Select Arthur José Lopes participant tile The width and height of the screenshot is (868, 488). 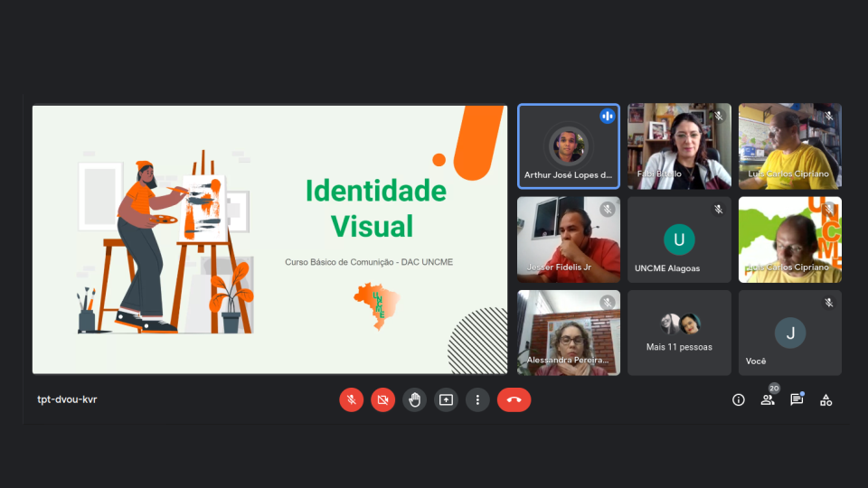coord(568,145)
